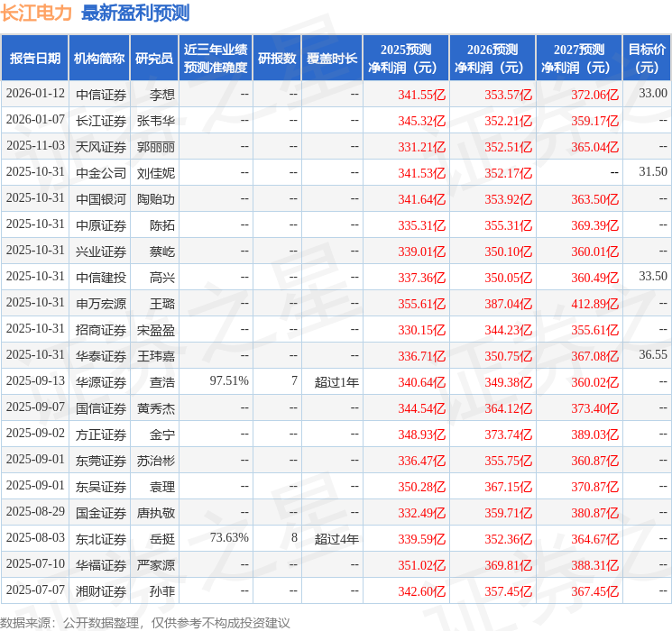672x631 pixels.
Task: Click 中原证券 institution cell
Action: [101, 225]
